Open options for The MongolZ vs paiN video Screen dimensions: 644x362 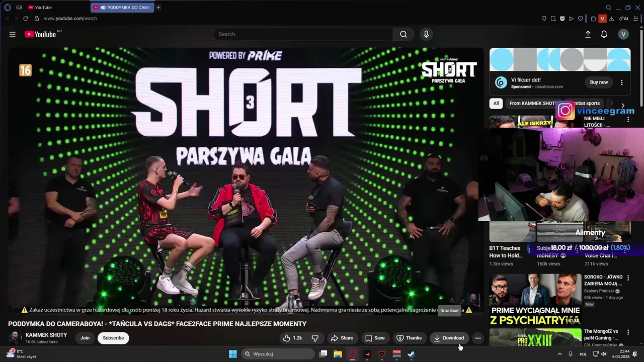(x=628, y=332)
